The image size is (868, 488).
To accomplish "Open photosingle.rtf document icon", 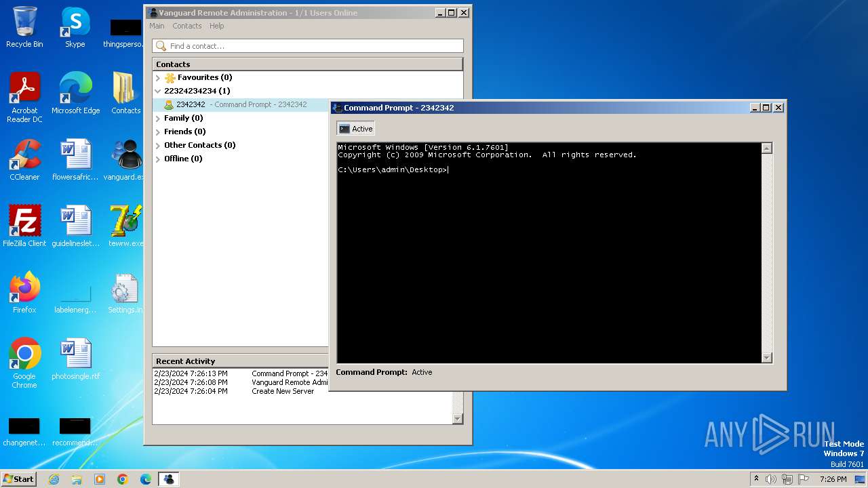I will coord(75,359).
